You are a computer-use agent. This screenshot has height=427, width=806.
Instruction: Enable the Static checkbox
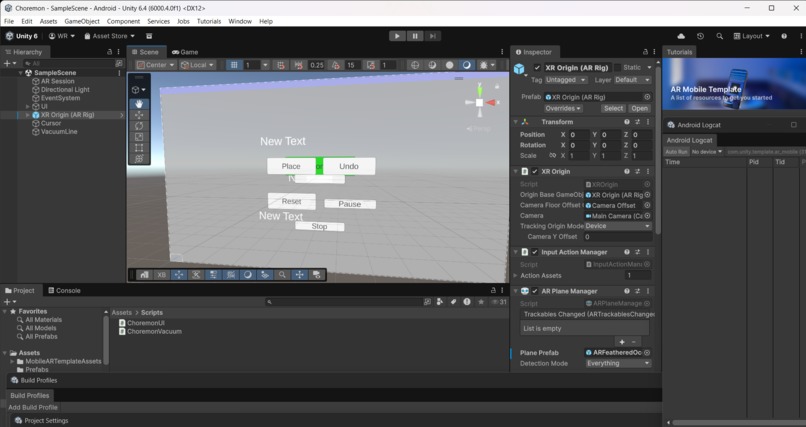pyautogui.click(x=617, y=68)
